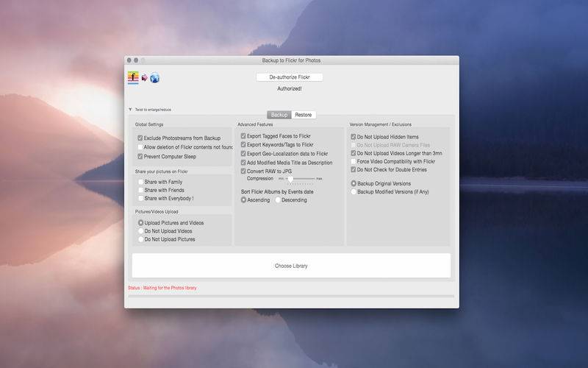Toggle Prevent Computer Sleep checkbox
The image size is (588, 368).
click(140, 157)
